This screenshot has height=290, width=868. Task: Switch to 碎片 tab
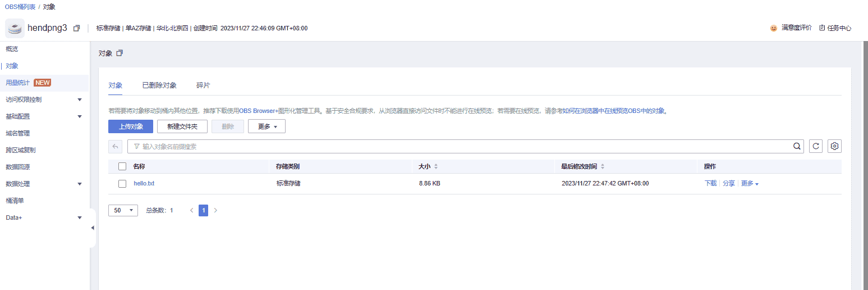(x=203, y=85)
